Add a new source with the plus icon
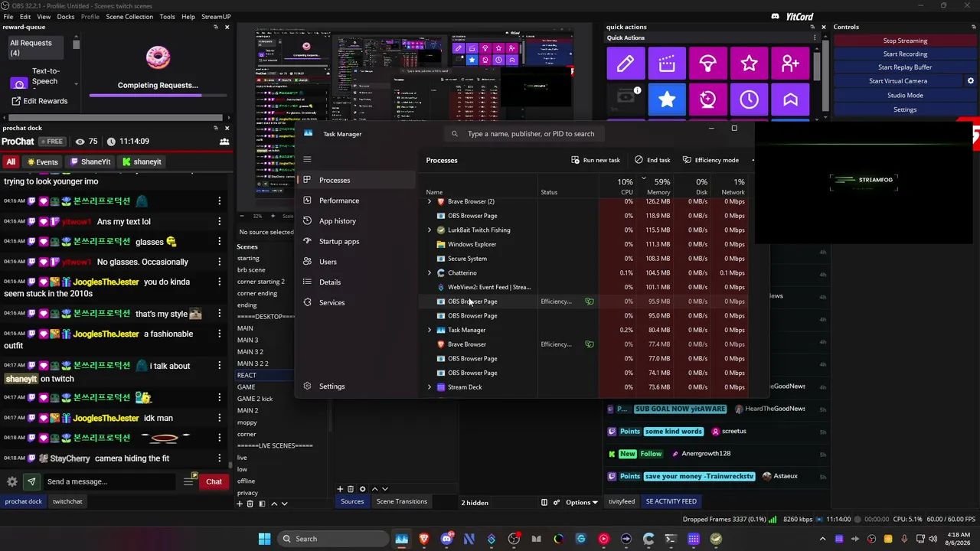The height and width of the screenshot is (551, 980). click(x=340, y=489)
